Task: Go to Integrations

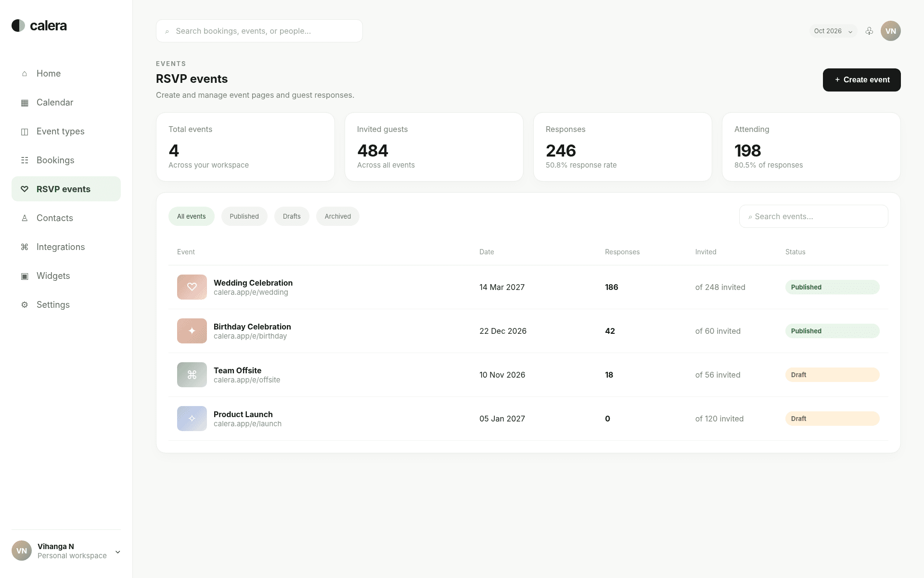Action: click(66, 247)
